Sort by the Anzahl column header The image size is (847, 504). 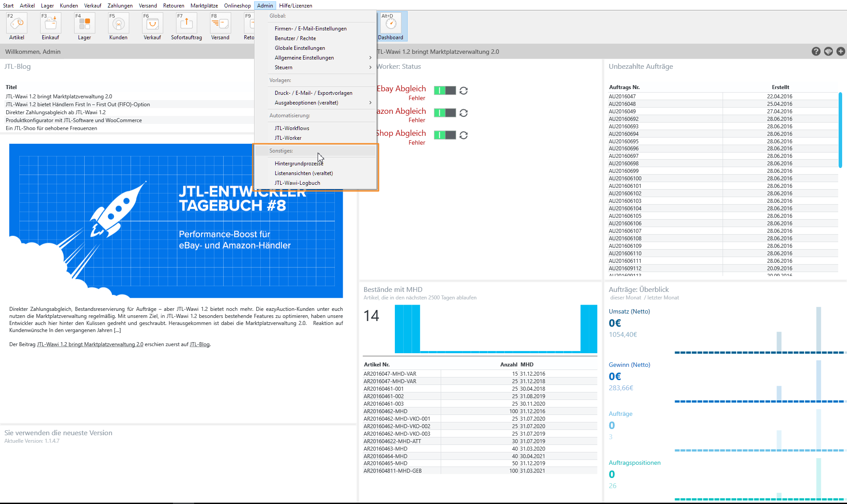[x=509, y=365]
